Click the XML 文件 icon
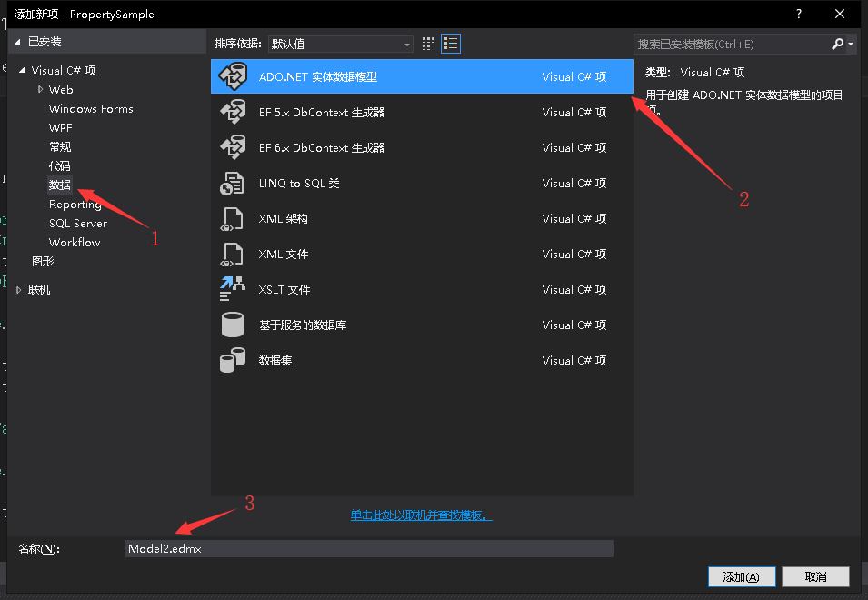This screenshot has height=600, width=868. click(x=232, y=254)
